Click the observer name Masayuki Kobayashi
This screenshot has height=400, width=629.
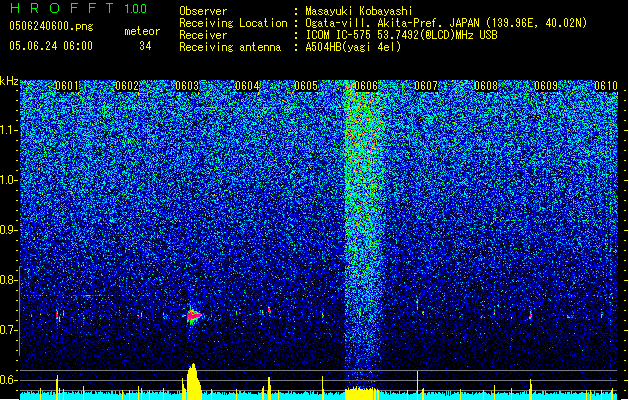point(359,11)
